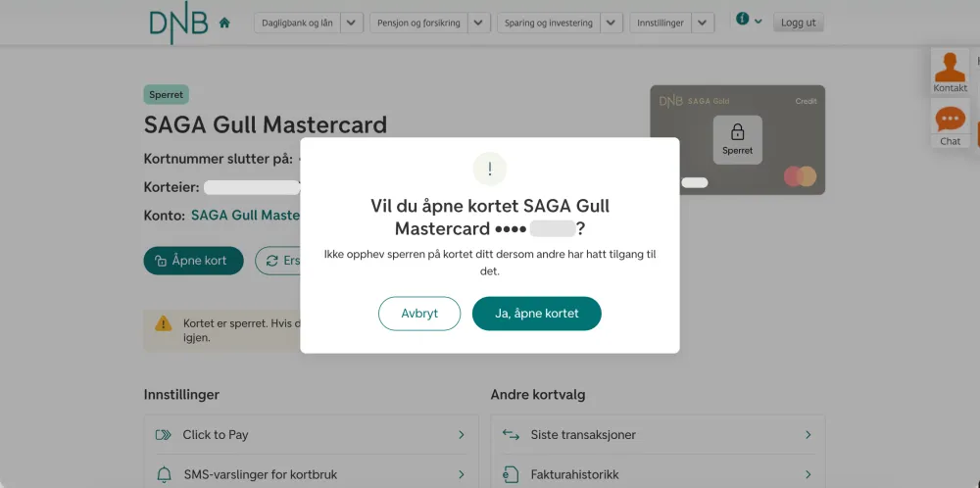Image resolution: width=980 pixels, height=488 pixels.
Task: Confirm with Ja, åpne kortet
Action: click(536, 314)
